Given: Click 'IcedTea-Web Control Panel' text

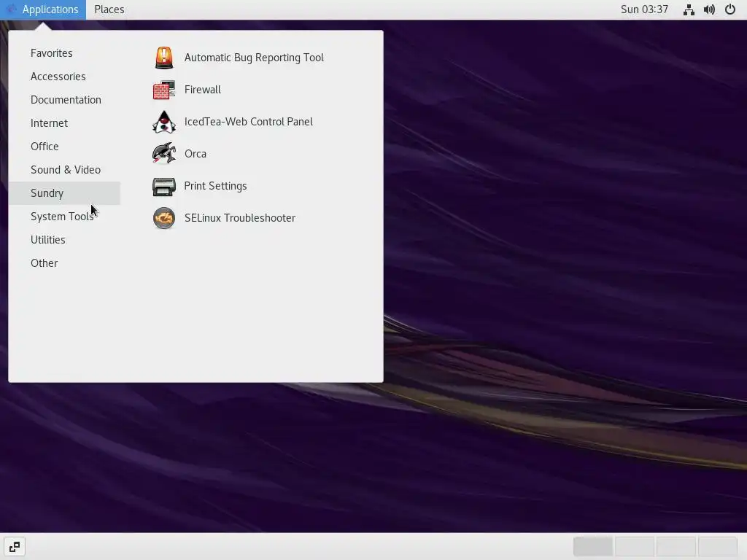Looking at the screenshot, I should tap(248, 122).
